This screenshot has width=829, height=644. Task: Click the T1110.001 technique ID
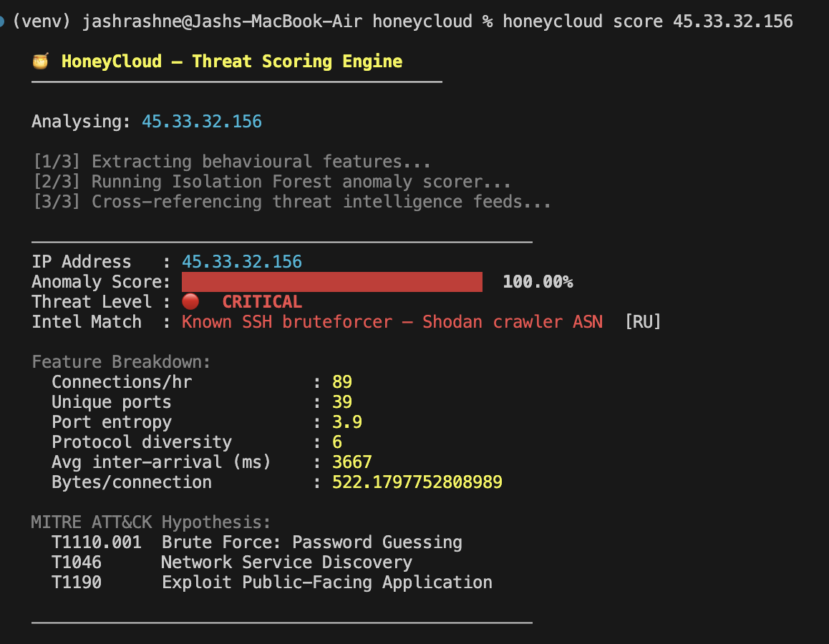pyautogui.click(x=97, y=542)
